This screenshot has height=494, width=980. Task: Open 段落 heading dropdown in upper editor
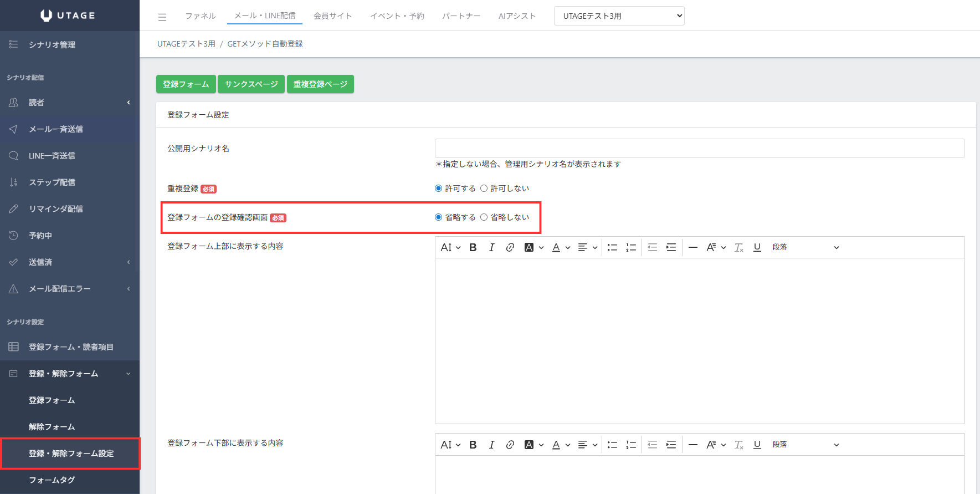click(x=805, y=247)
